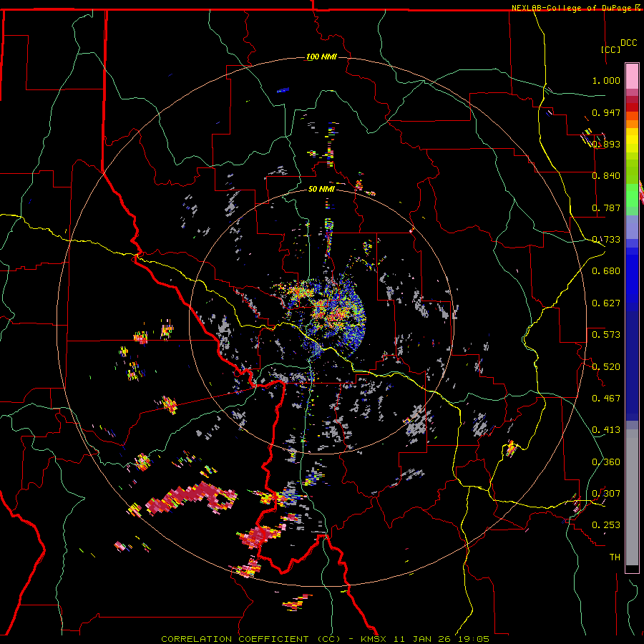
Task: Pick the gray band on the color scale
Action: click(x=632, y=497)
